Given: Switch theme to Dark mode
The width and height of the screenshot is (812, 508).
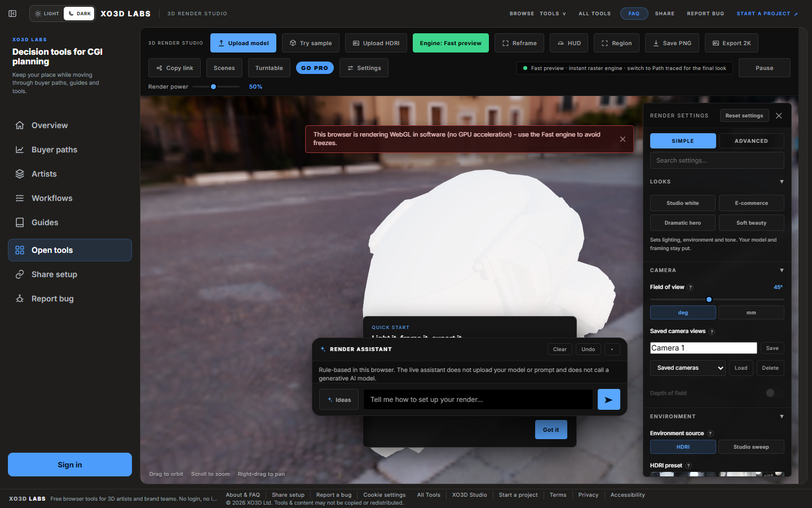Looking at the screenshot, I should point(79,14).
